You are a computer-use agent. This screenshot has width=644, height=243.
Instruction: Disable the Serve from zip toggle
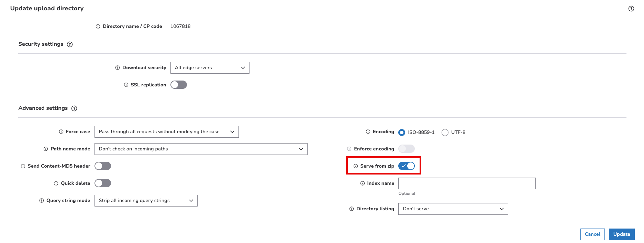[x=407, y=166]
